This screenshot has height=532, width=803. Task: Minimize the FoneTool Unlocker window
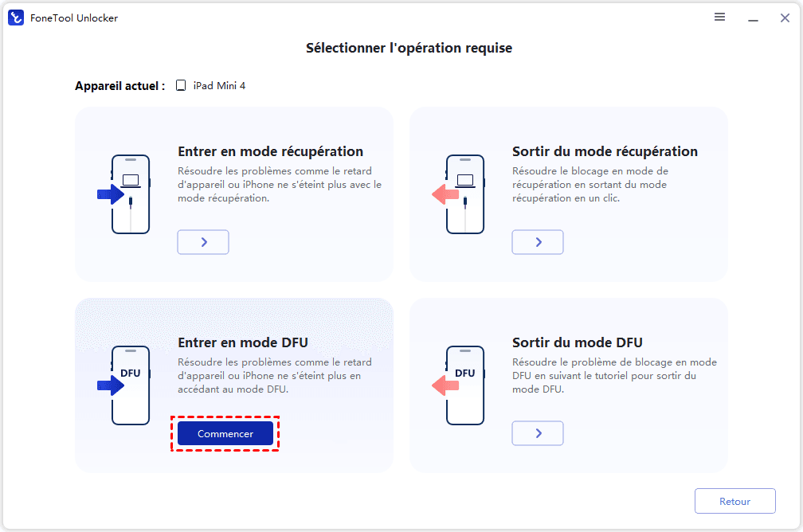tap(753, 18)
